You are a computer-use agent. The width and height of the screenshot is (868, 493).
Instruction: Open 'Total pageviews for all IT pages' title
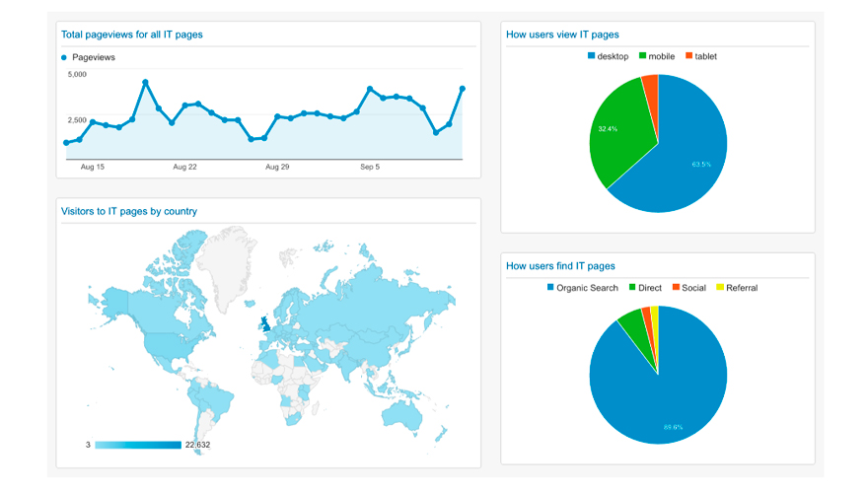click(x=131, y=35)
